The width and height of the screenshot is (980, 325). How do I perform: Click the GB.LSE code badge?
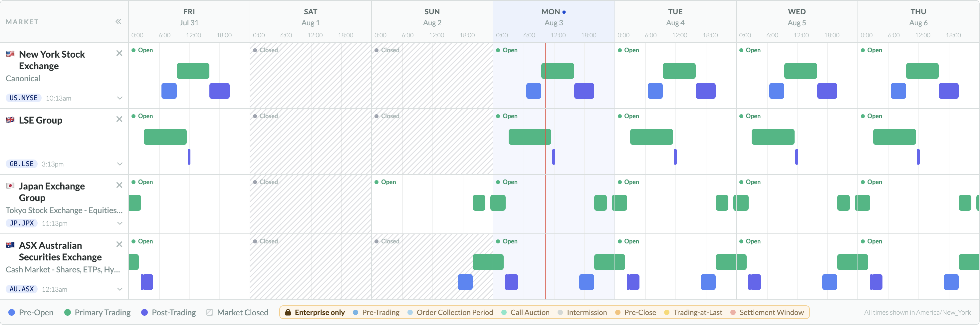[x=22, y=164]
